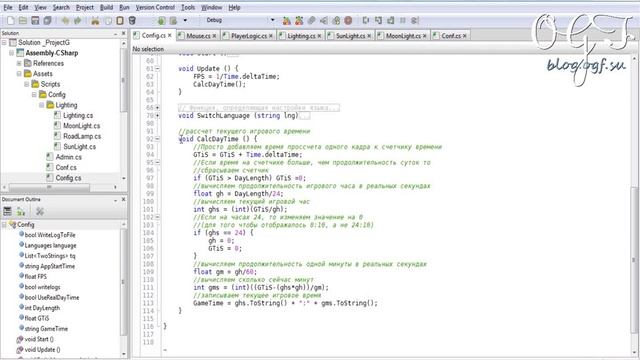Image resolution: width=640 pixels, height=360 pixels.
Task: Switch to the MoonLight.cs tab
Action: 403,36
